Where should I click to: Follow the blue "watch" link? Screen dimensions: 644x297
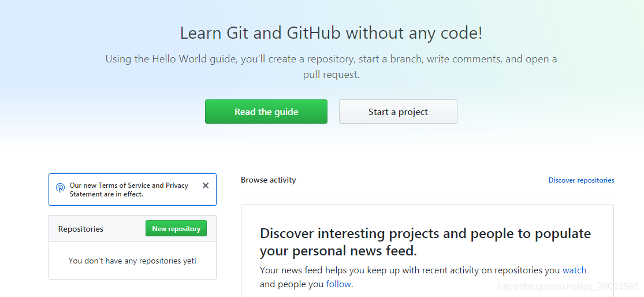tap(574, 270)
